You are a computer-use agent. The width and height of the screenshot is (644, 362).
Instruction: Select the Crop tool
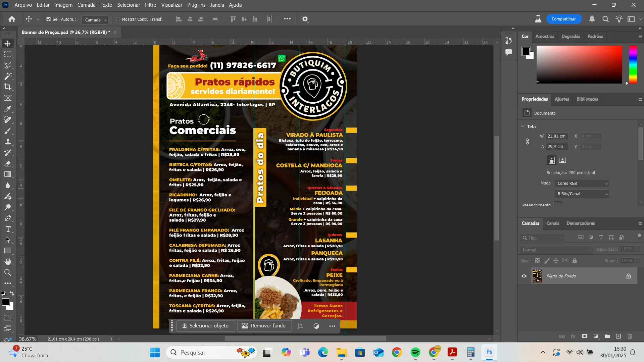click(8, 87)
